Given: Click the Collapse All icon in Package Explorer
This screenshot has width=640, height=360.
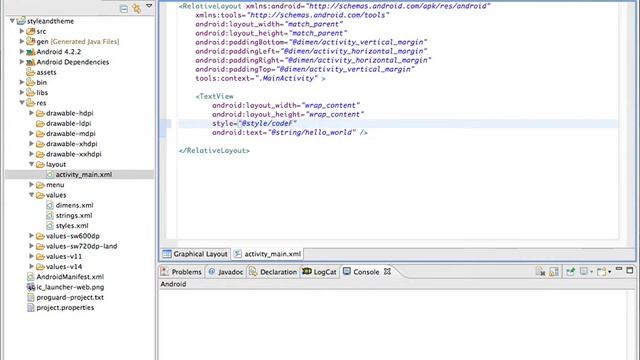Looking at the screenshot, I should pos(124,9).
